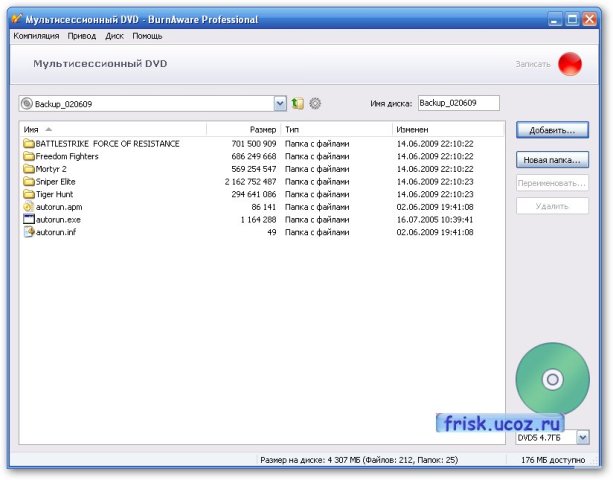Open the DVD5 4.7ГБ disc size dropdown

[583, 437]
